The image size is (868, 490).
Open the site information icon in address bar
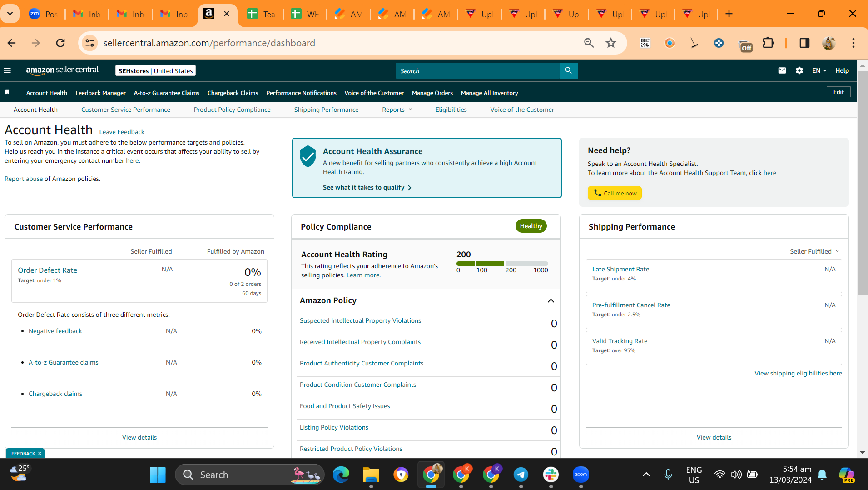click(x=90, y=43)
